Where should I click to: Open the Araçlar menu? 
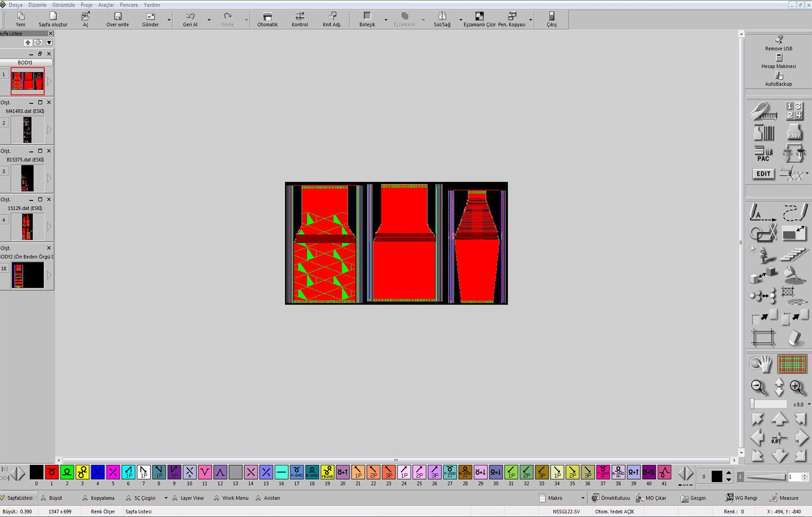pos(106,5)
